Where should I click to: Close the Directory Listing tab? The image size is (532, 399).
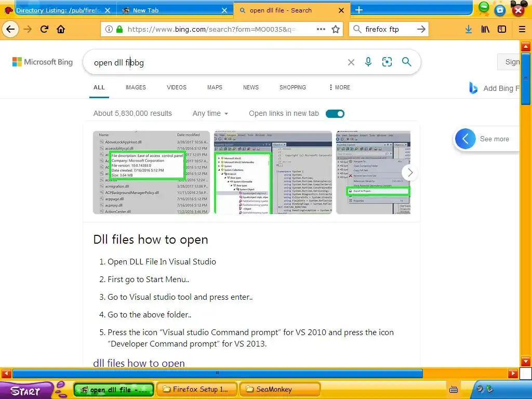(x=108, y=10)
